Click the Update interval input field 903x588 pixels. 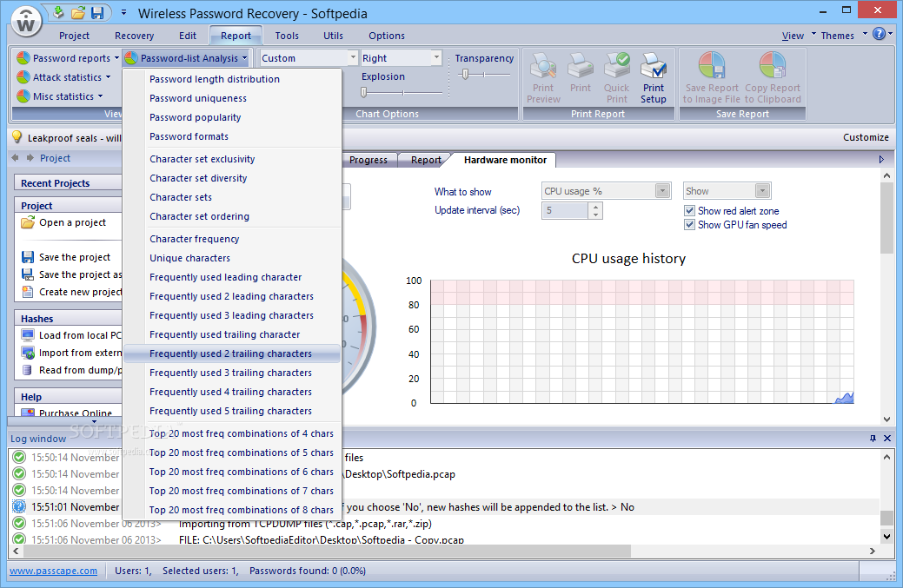pos(565,210)
